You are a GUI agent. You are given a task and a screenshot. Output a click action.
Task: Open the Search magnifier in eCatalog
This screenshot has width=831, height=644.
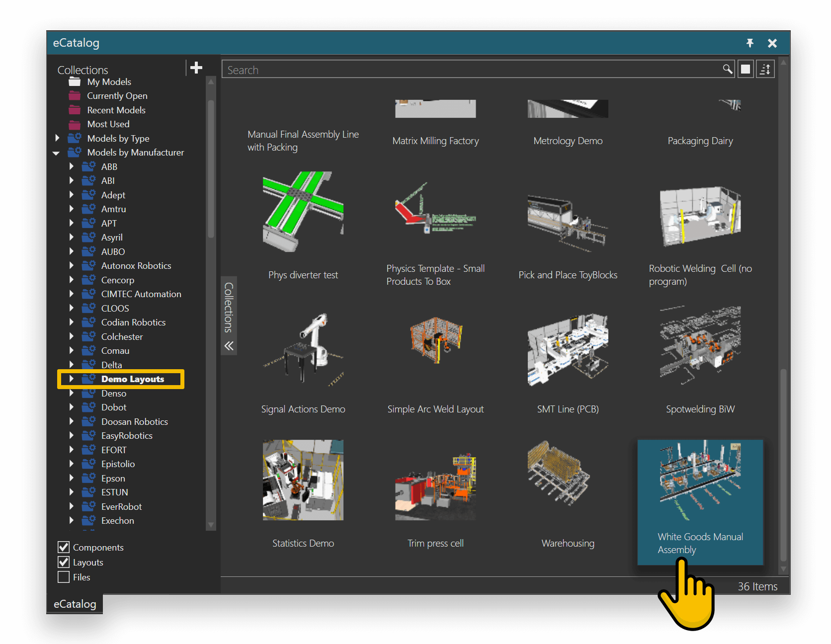pos(727,69)
